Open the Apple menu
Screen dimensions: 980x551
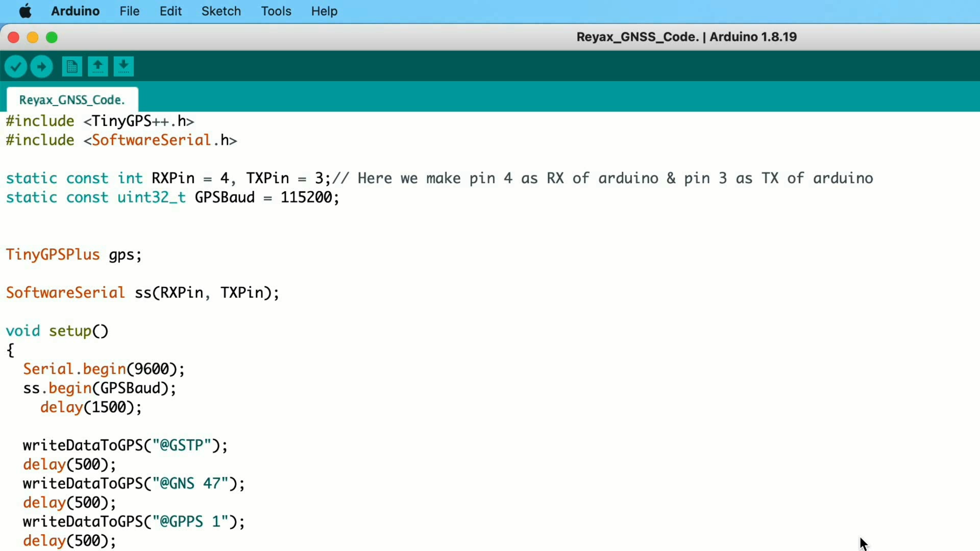(25, 11)
